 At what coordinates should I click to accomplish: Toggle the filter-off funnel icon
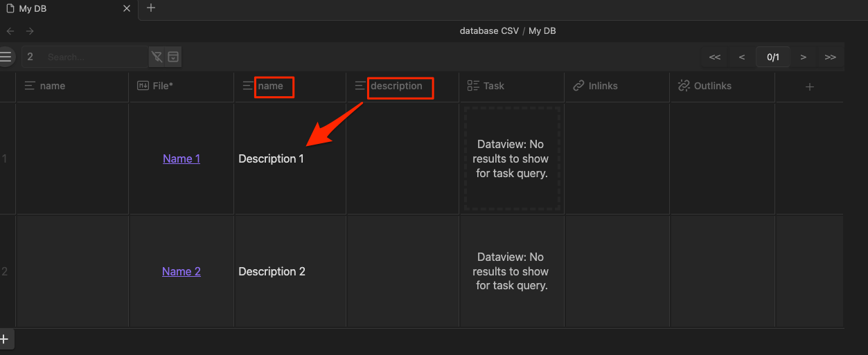(x=157, y=57)
